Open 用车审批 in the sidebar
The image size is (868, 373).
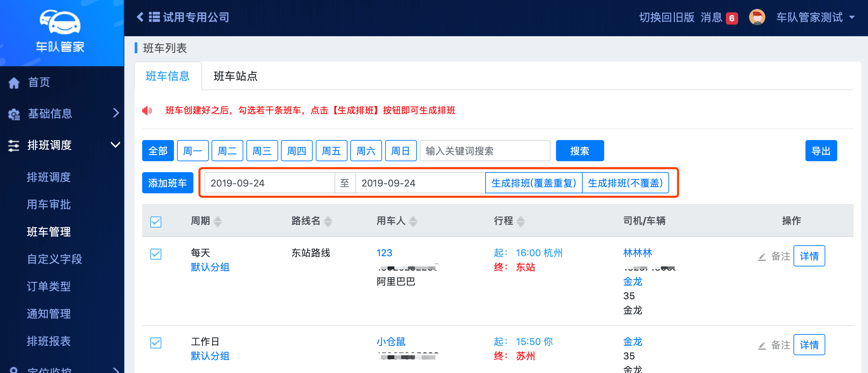pyautogui.click(x=49, y=204)
